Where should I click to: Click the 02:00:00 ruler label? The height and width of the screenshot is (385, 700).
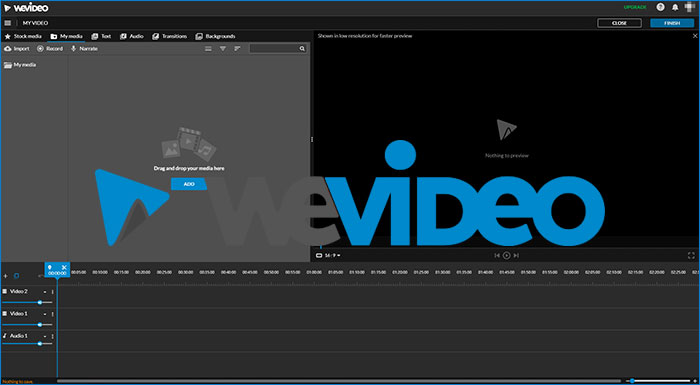pos(571,272)
